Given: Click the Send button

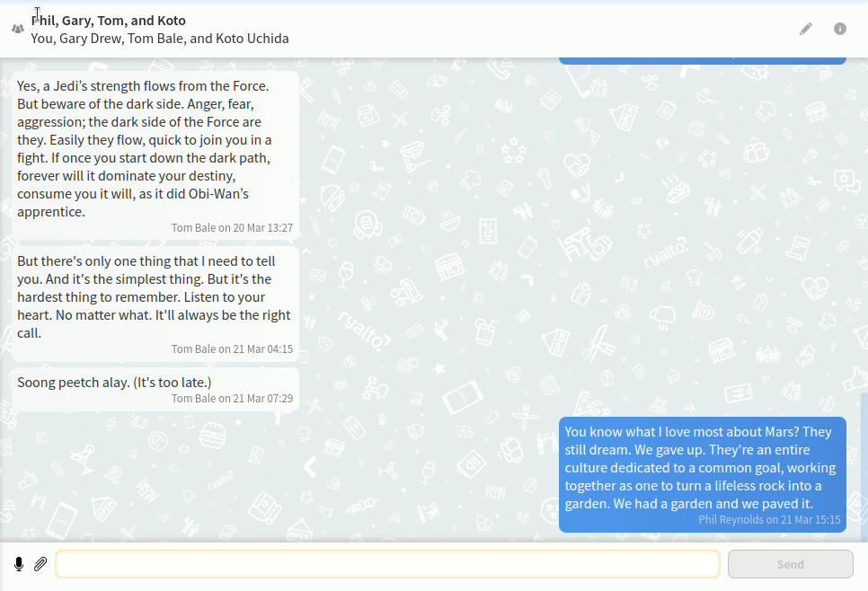Looking at the screenshot, I should 790,563.
